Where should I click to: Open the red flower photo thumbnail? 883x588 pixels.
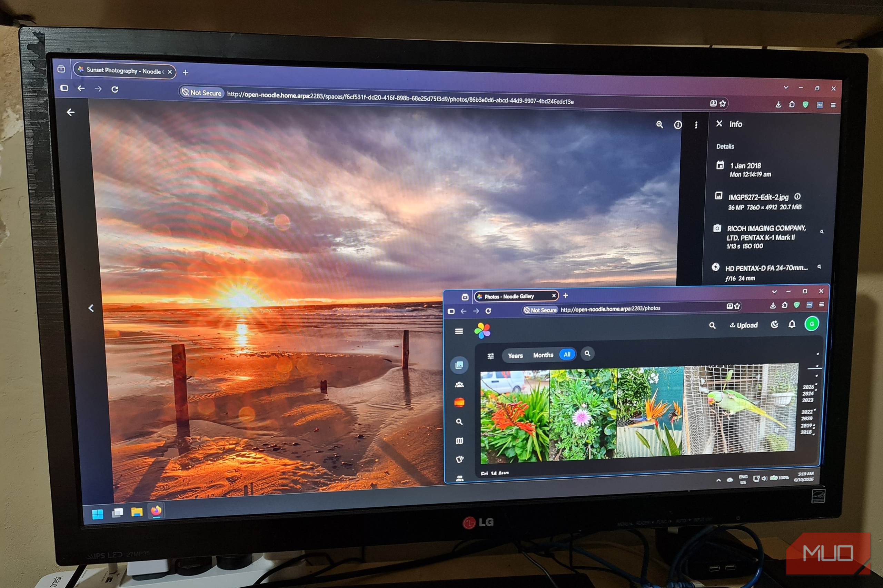pos(515,417)
